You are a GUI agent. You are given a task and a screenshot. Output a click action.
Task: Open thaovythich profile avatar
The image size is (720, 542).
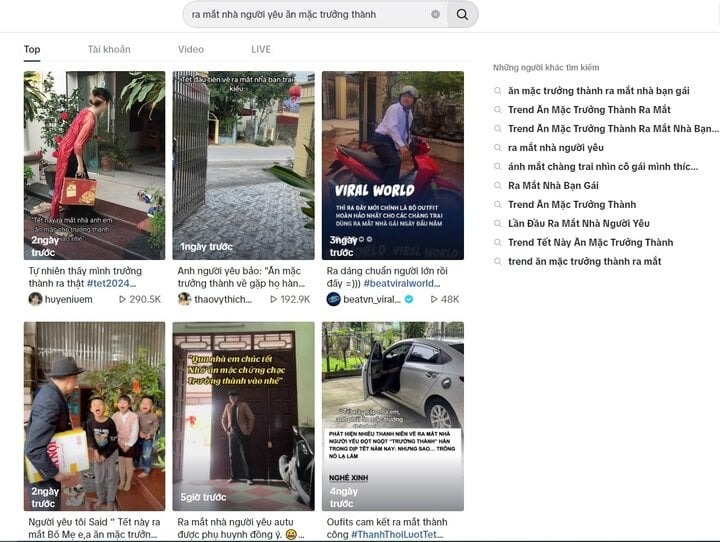coord(185,299)
